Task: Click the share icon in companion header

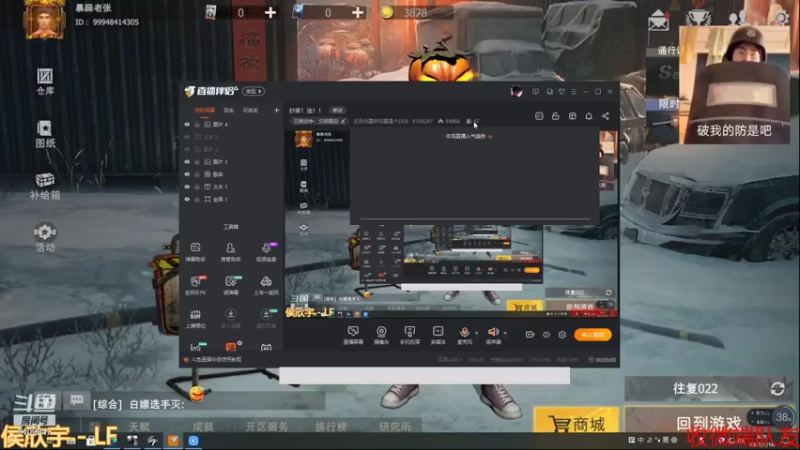Action: (x=605, y=116)
